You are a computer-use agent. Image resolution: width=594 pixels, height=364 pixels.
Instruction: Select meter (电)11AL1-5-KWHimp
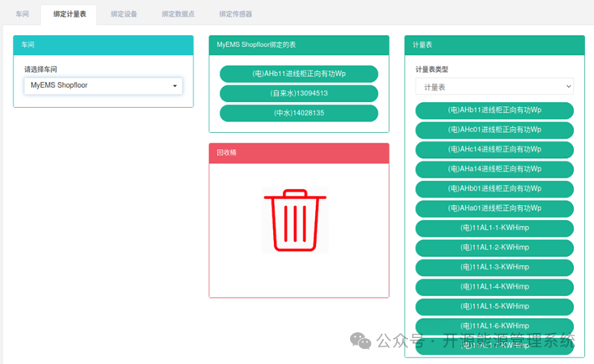click(494, 307)
